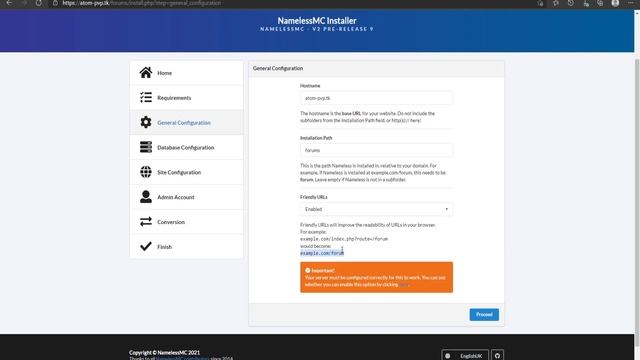Screen dimensions: 640x360
Task: Click the browser back arrow
Action: [x=9, y=3]
